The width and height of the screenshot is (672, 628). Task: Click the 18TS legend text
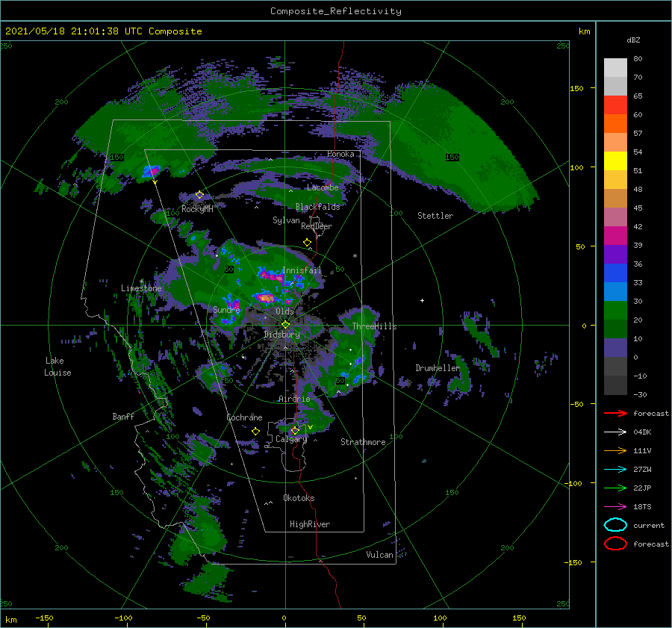[642, 507]
